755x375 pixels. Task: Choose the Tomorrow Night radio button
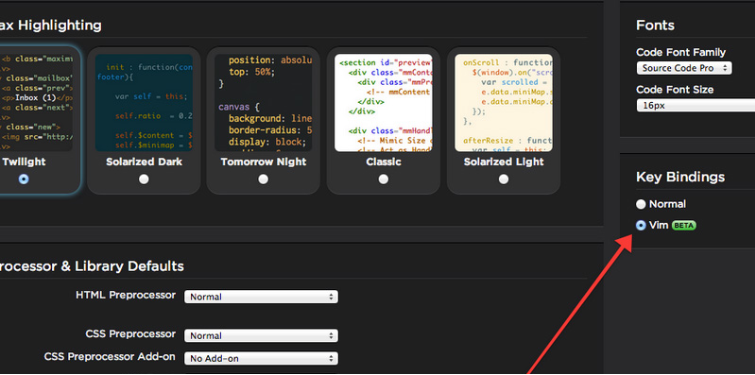(x=263, y=179)
